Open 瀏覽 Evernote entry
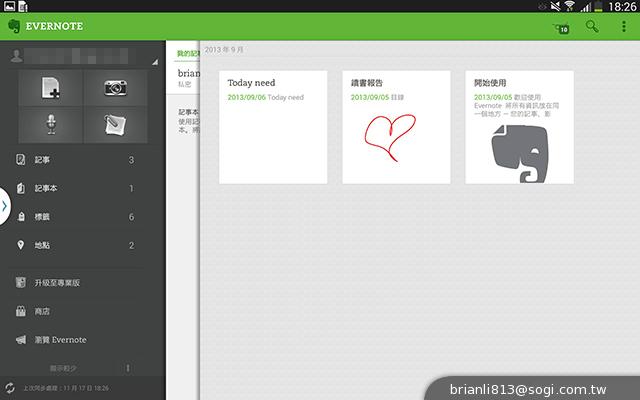The image size is (640, 400). [x=76, y=340]
